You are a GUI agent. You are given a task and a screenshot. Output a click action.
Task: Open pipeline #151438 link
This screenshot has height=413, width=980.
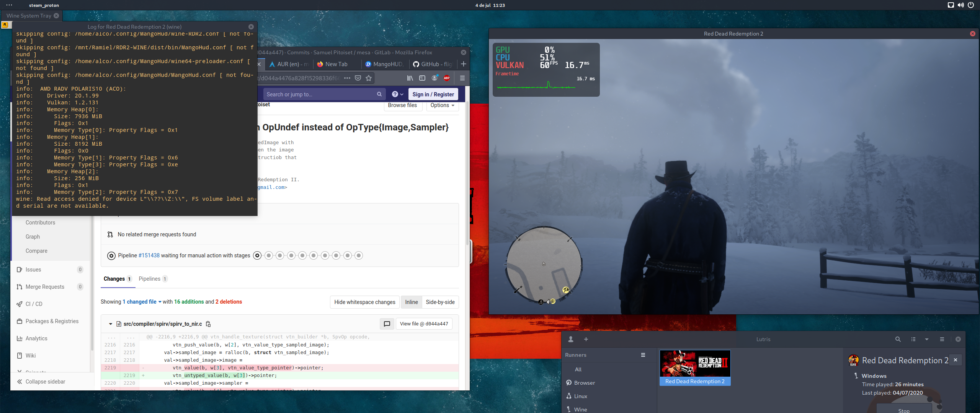point(149,255)
